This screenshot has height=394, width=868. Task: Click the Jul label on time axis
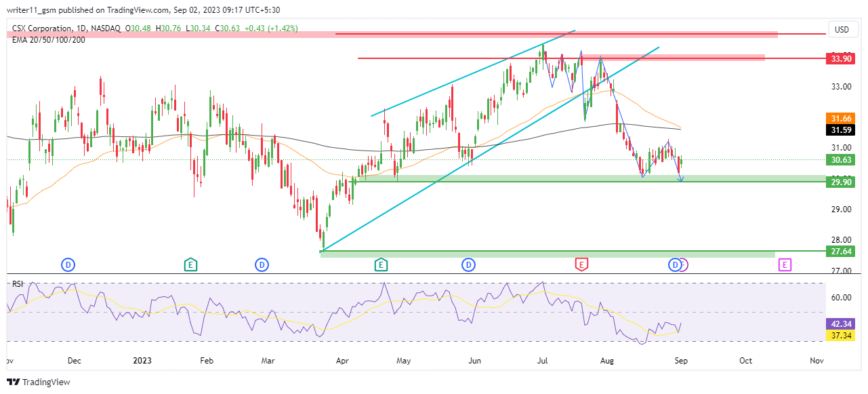[543, 361]
